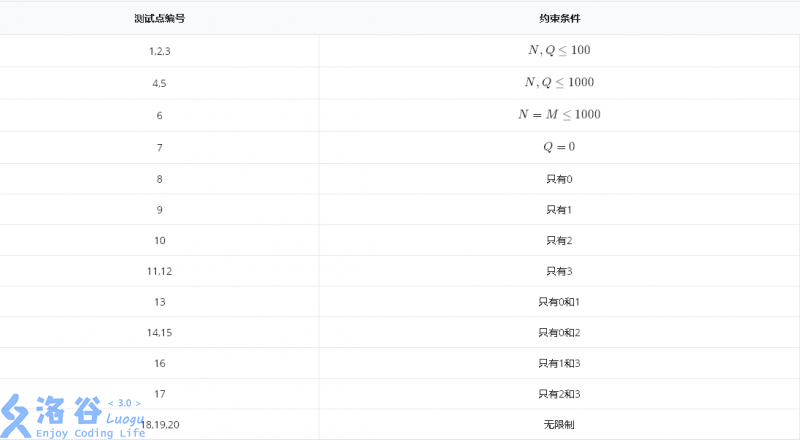Select test point cell 4,5
Image resolution: width=800 pixels, height=440 pixels.
[x=160, y=83]
